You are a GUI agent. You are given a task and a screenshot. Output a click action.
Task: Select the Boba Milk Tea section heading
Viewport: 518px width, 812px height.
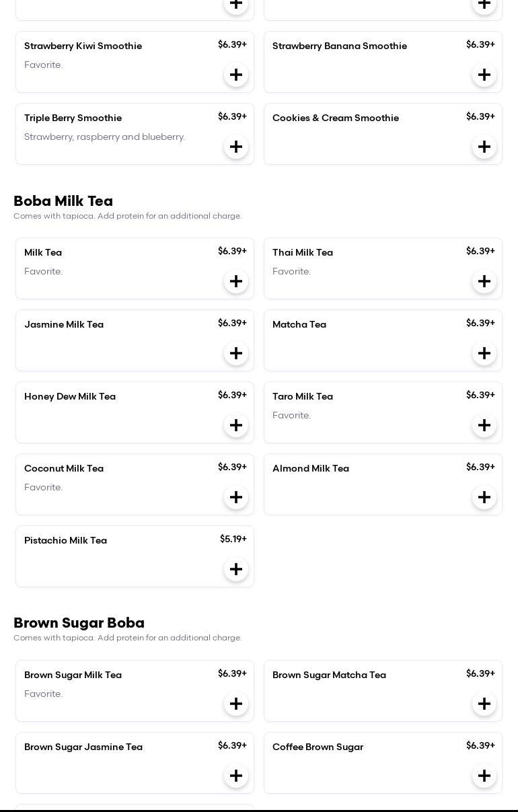click(63, 201)
